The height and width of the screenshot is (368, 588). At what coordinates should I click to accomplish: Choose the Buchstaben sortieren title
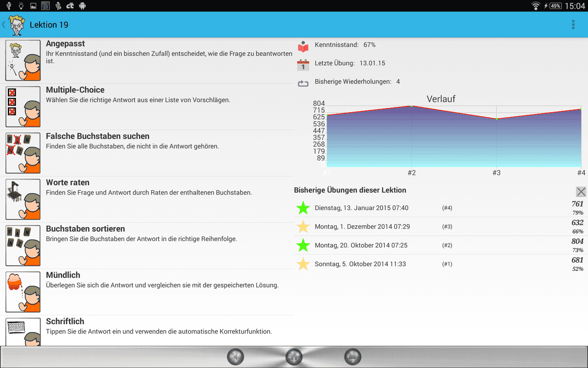[85, 229]
